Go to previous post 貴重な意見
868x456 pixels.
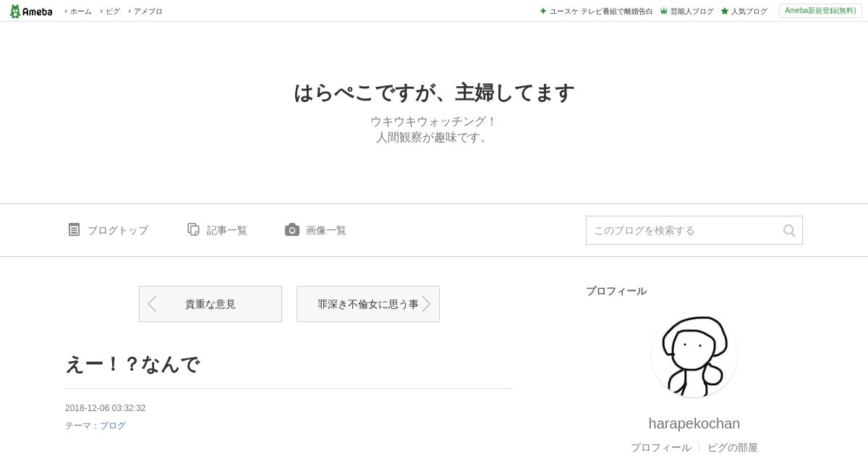pyautogui.click(x=210, y=304)
